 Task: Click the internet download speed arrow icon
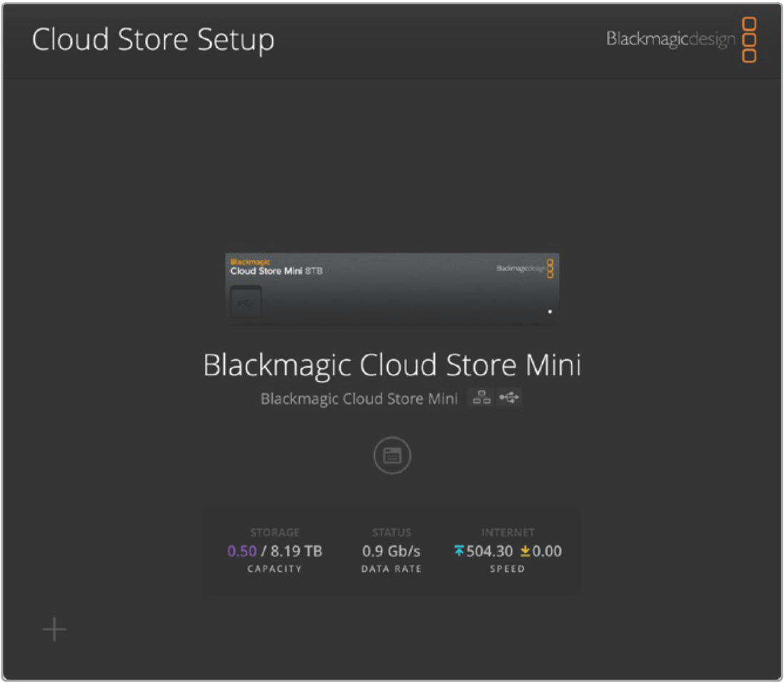[525, 550]
